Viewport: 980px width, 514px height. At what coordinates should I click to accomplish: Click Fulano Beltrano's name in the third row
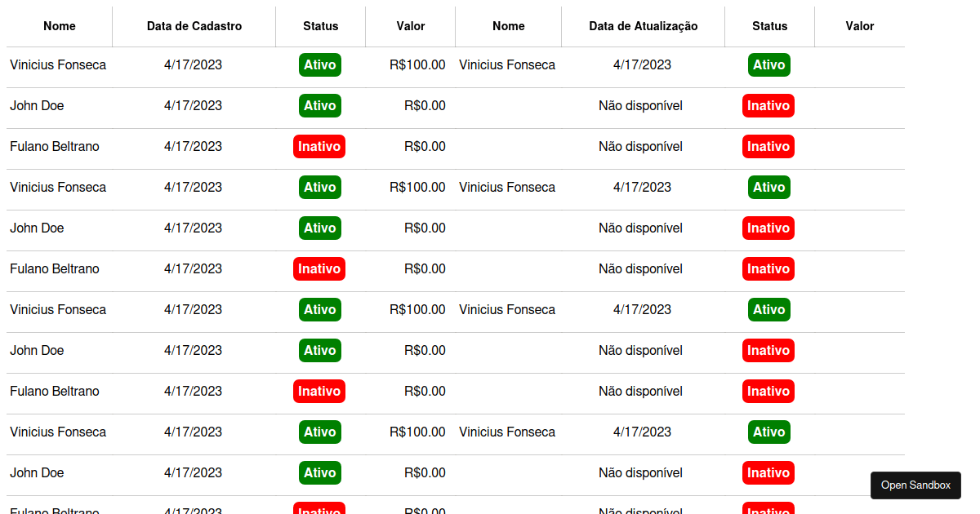coord(55,146)
